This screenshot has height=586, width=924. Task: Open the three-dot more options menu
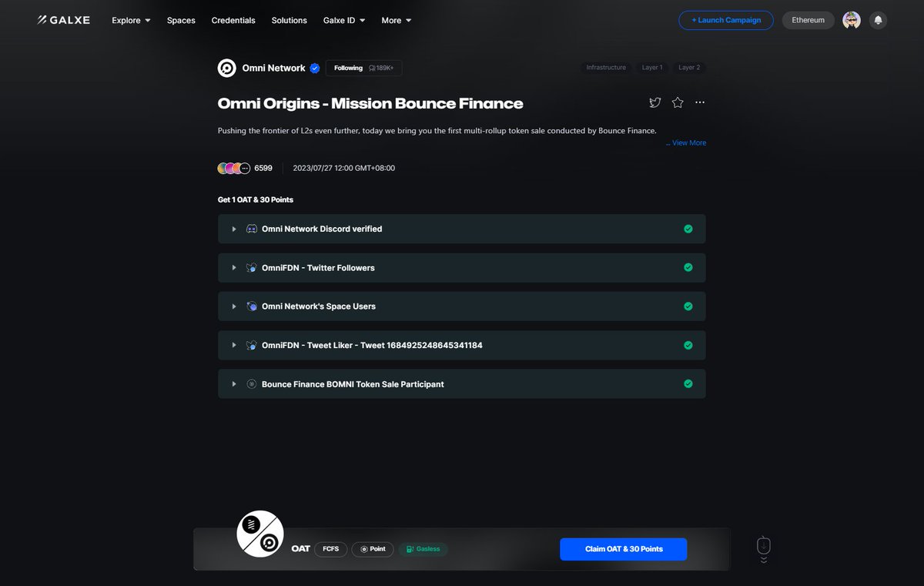[700, 102]
